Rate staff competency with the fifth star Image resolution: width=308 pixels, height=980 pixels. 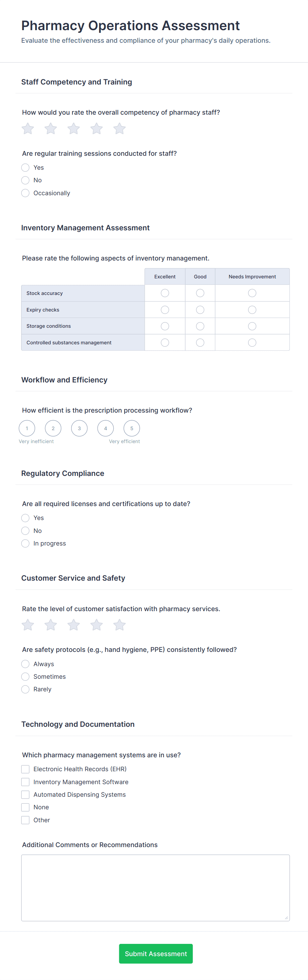(x=120, y=129)
